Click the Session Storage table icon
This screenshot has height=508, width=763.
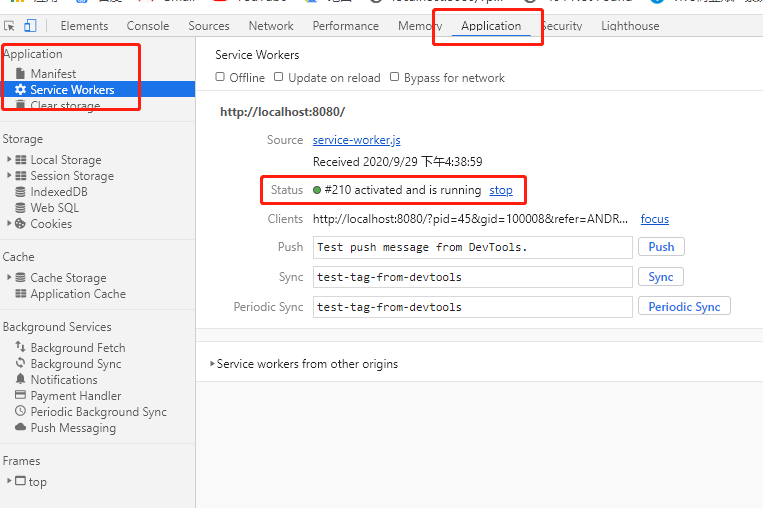point(20,176)
